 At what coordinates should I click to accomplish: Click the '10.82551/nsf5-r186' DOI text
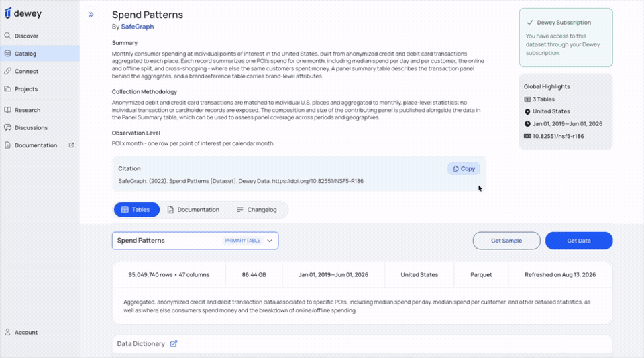(558, 136)
